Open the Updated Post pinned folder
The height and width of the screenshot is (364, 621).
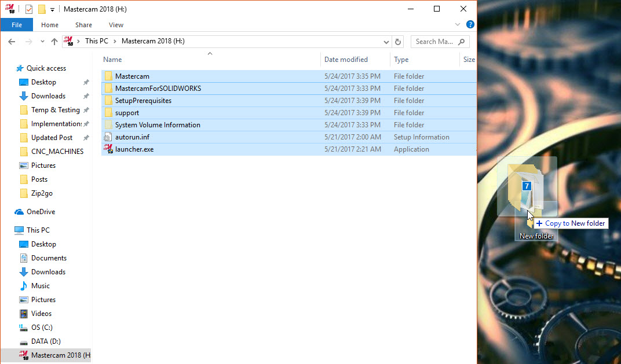point(52,137)
